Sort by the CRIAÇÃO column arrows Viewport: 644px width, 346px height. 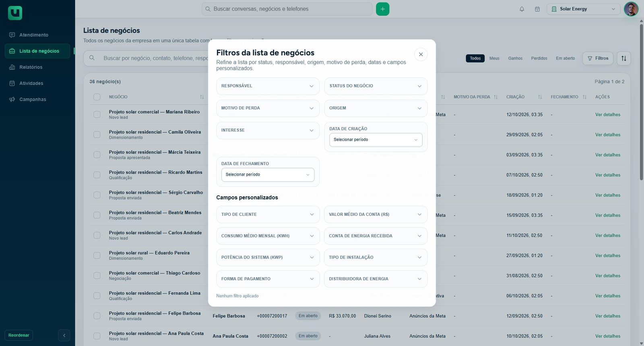click(540, 97)
